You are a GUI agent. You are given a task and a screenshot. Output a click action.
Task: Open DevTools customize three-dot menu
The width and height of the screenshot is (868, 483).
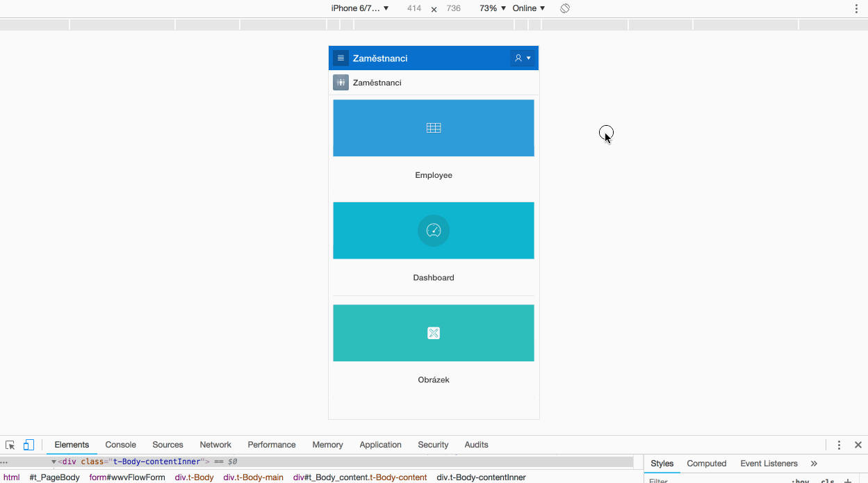pos(839,445)
